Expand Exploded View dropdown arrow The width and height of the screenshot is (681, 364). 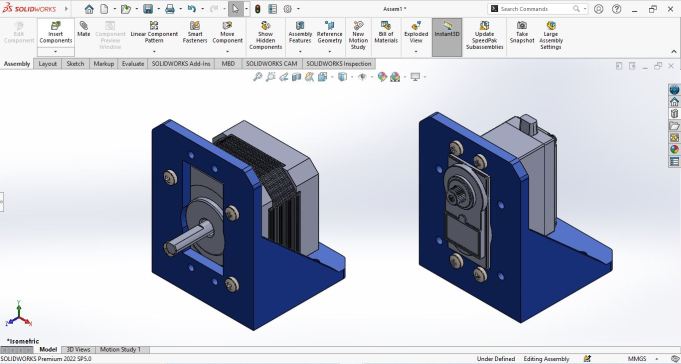coord(416,52)
